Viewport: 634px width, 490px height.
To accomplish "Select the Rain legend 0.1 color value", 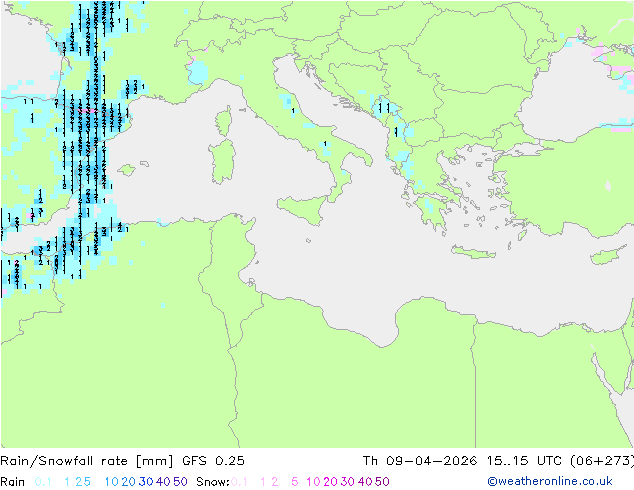I will point(43,482).
